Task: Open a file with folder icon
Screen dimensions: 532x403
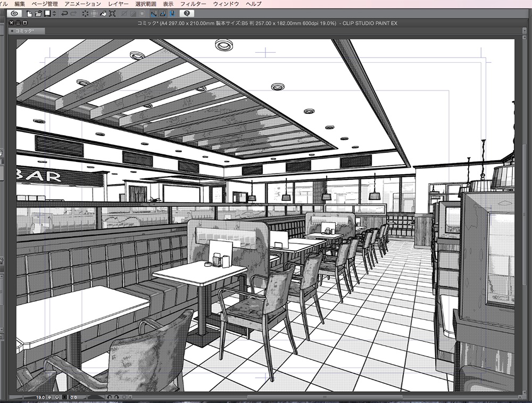Action: (x=38, y=14)
